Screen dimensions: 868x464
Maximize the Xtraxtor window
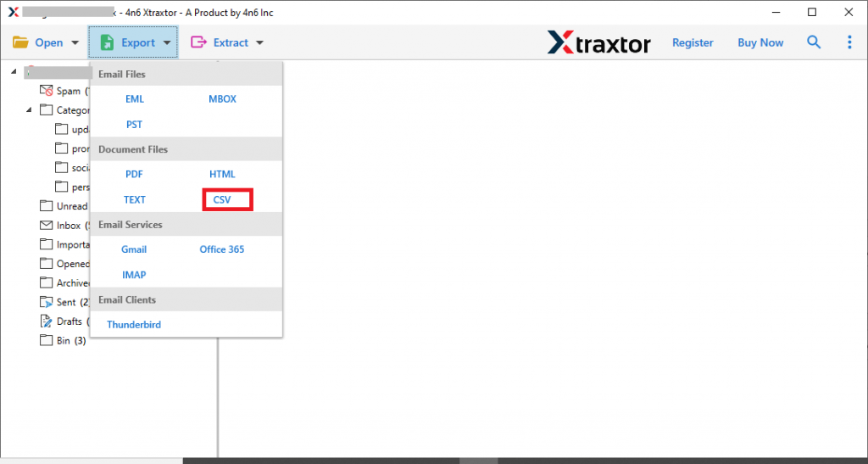pyautogui.click(x=811, y=12)
